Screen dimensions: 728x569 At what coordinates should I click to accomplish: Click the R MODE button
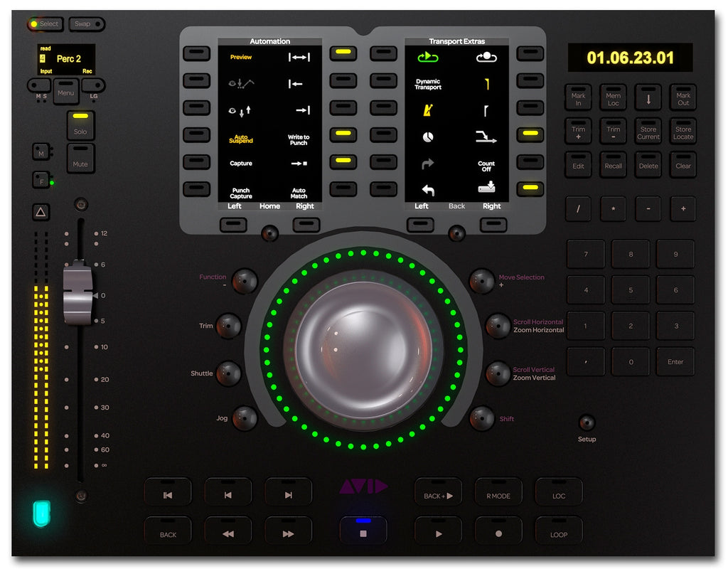tap(498, 491)
